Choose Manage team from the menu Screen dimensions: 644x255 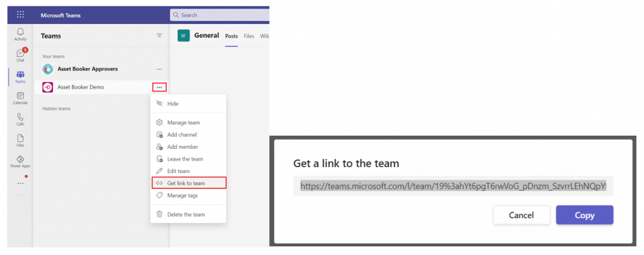[x=188, y=122]
